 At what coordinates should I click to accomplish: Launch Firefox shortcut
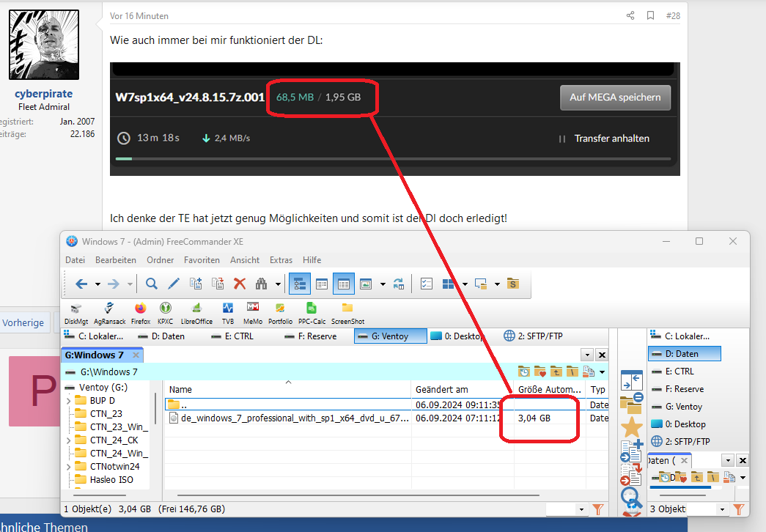click(141, 314)
